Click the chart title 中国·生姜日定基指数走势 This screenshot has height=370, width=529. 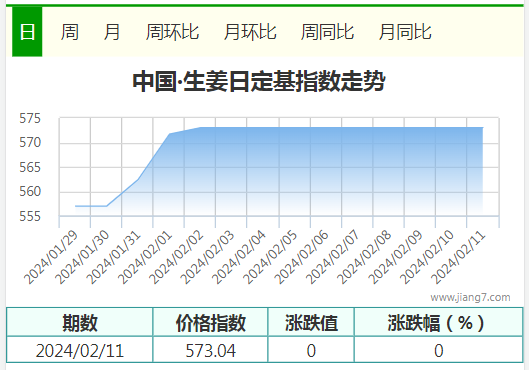coord(259,81)
